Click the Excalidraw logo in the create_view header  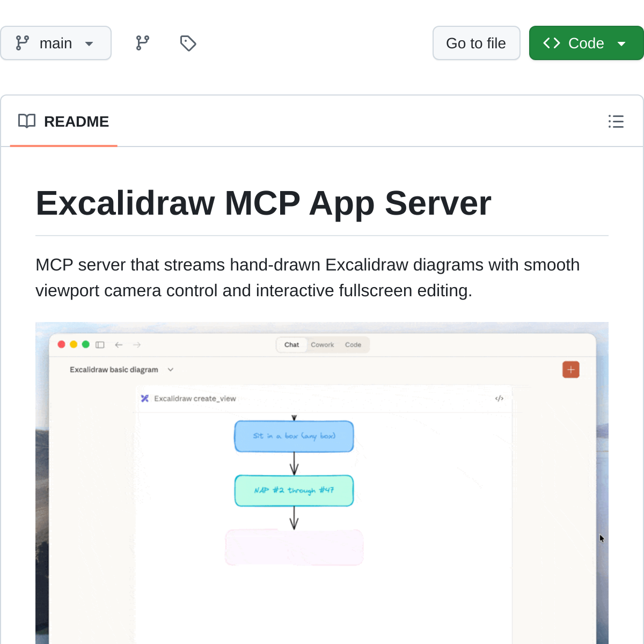(144, 399)
